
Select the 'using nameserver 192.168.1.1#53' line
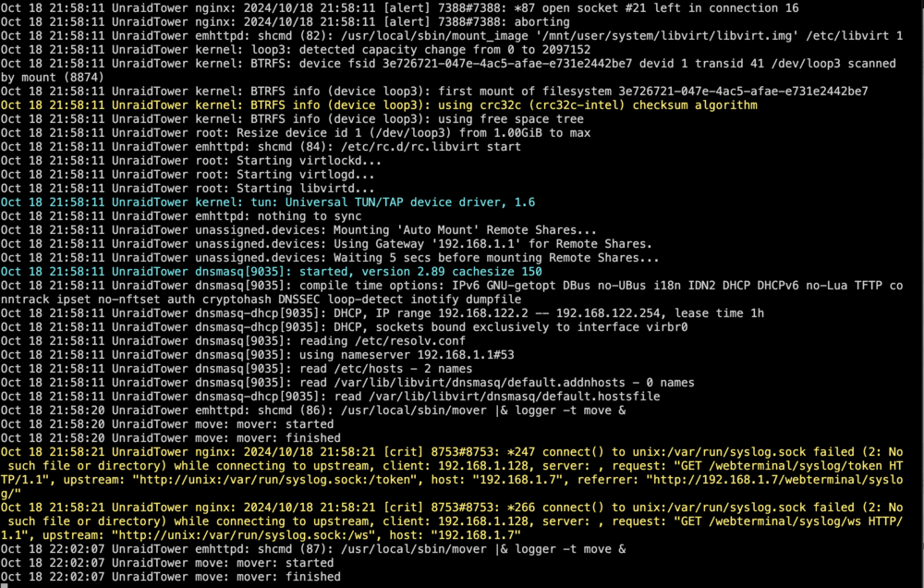pos(258,354)
